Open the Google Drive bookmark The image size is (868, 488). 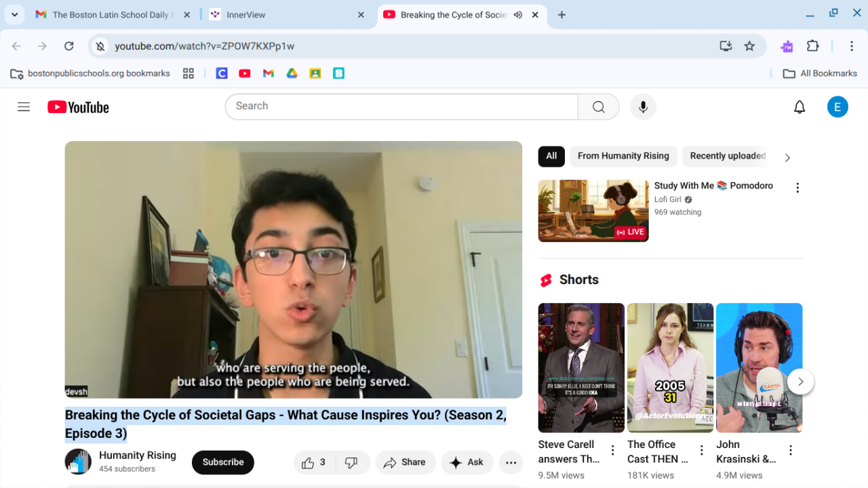click(x=292, y=73)
